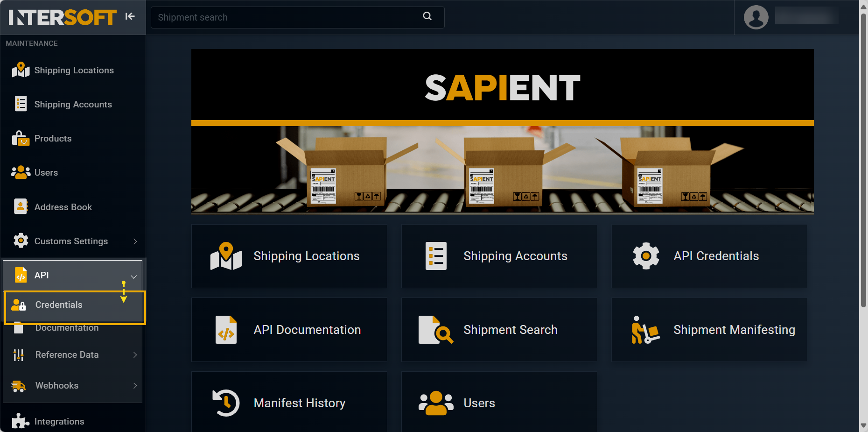
Task: Collapse the API menu chevron
Action: 134,276
